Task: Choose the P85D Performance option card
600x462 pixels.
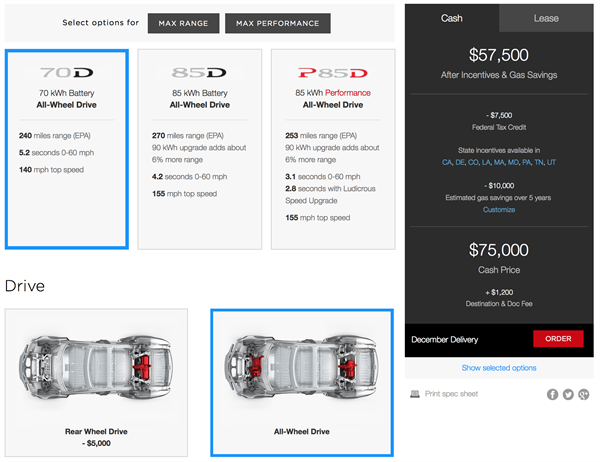Action: (x=333, y=149)
